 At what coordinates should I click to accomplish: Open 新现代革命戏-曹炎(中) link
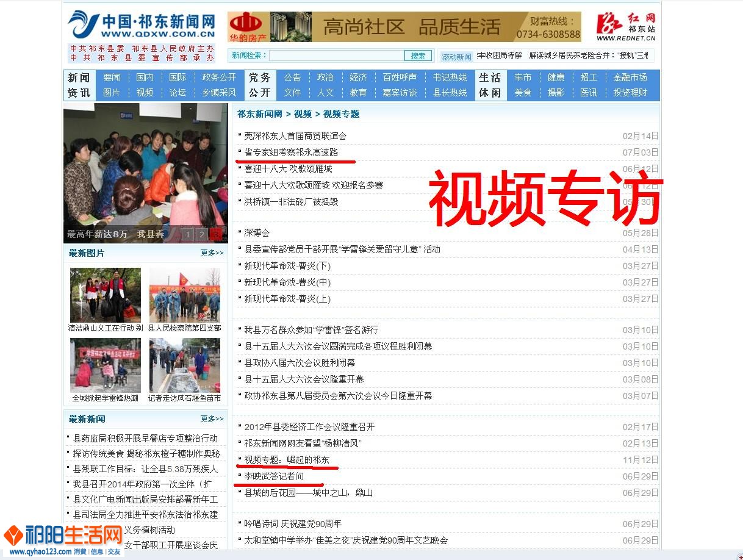click(x=287, y=282)
